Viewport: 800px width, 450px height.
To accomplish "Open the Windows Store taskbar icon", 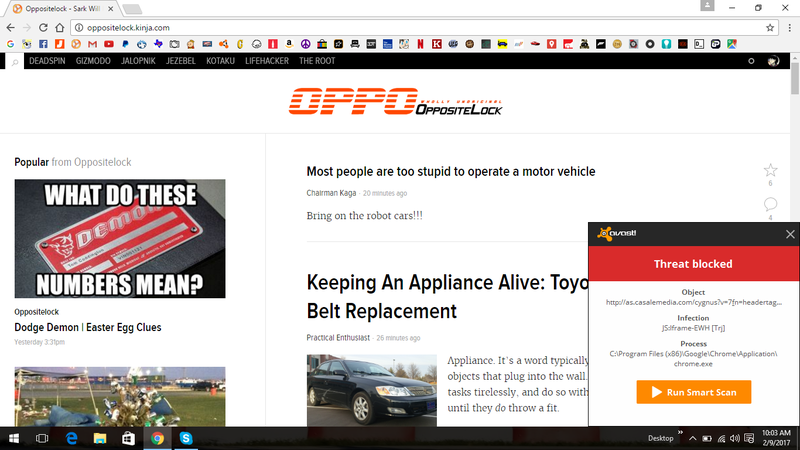I will (129, 438).
